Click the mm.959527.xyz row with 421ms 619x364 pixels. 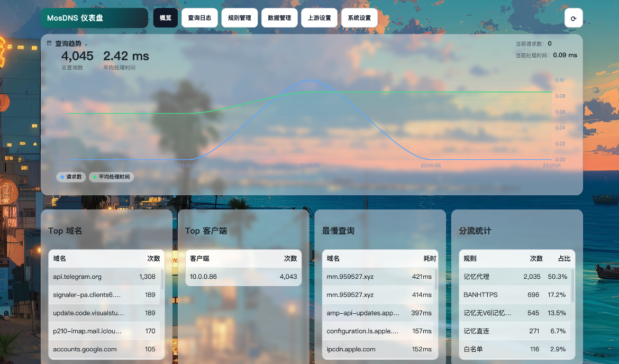[378, 277]
